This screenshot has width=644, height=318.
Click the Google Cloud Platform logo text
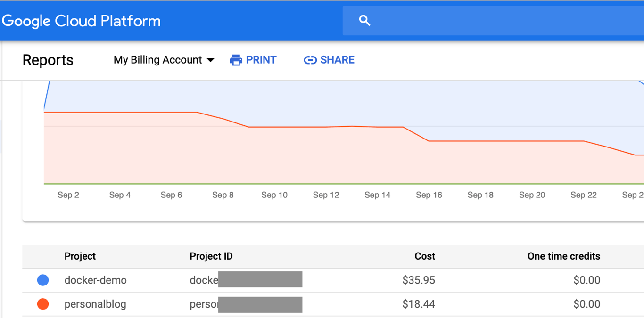pos(81,21)
